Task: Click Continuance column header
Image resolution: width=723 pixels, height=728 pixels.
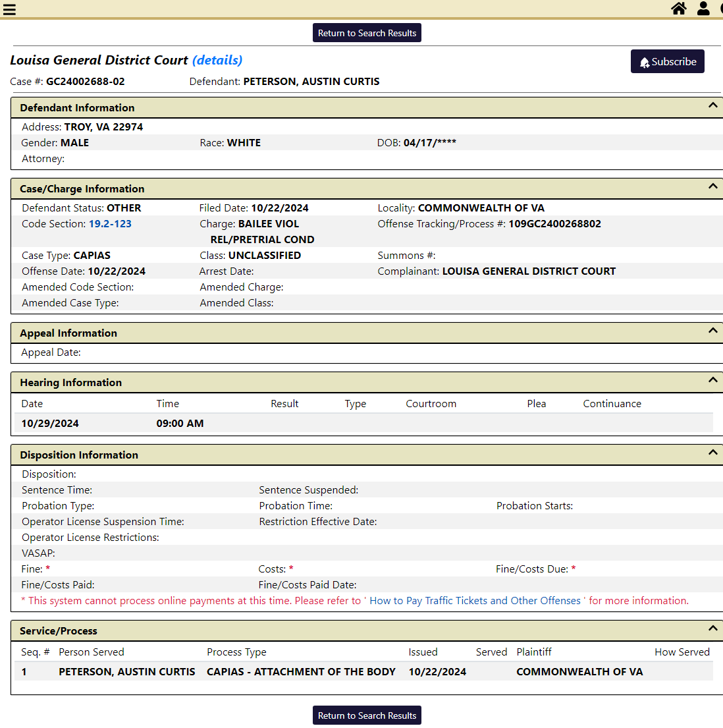Action: pyautogui.click(x=612, y=404)
